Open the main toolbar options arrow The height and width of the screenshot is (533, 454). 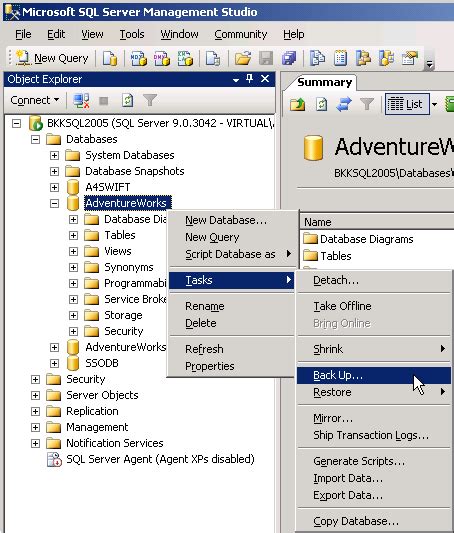(x=430, y=64)
